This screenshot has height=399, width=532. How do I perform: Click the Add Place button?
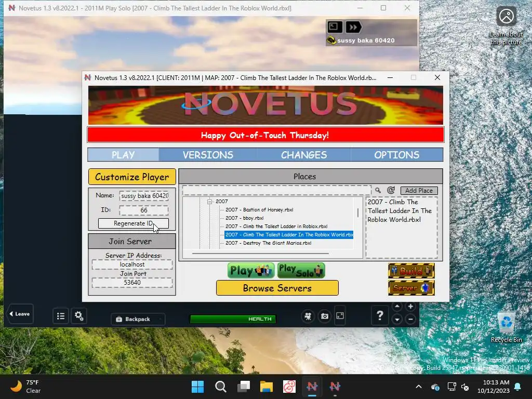[x=419, y=191]
